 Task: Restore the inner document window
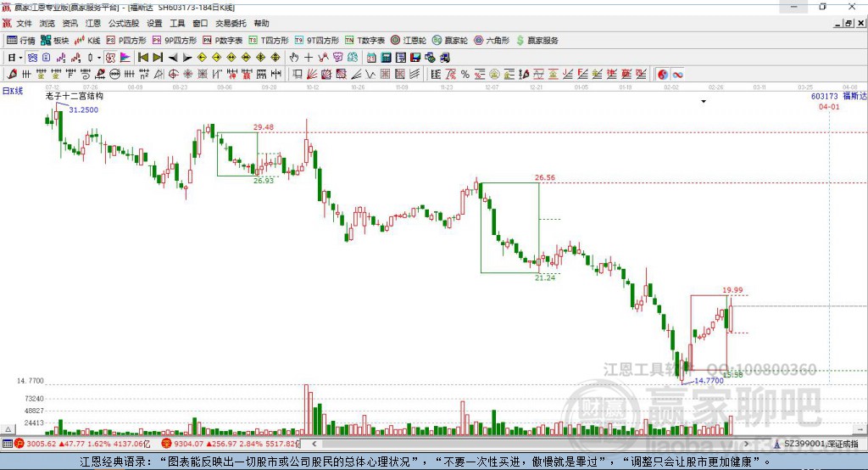click(849, 23)
